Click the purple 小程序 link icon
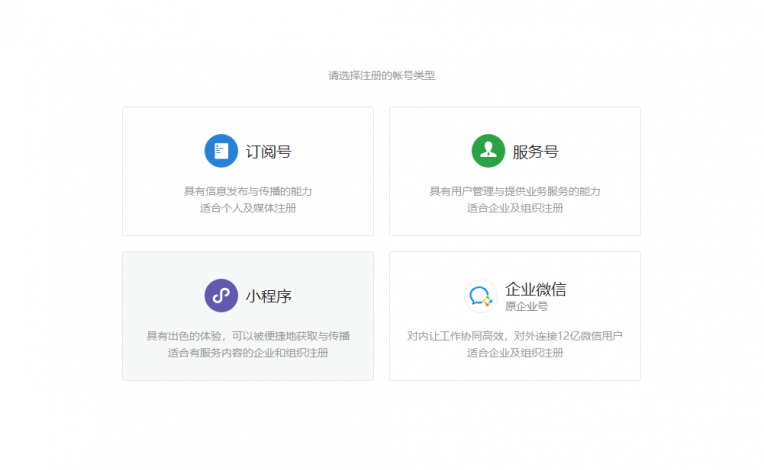 point(221,296)
